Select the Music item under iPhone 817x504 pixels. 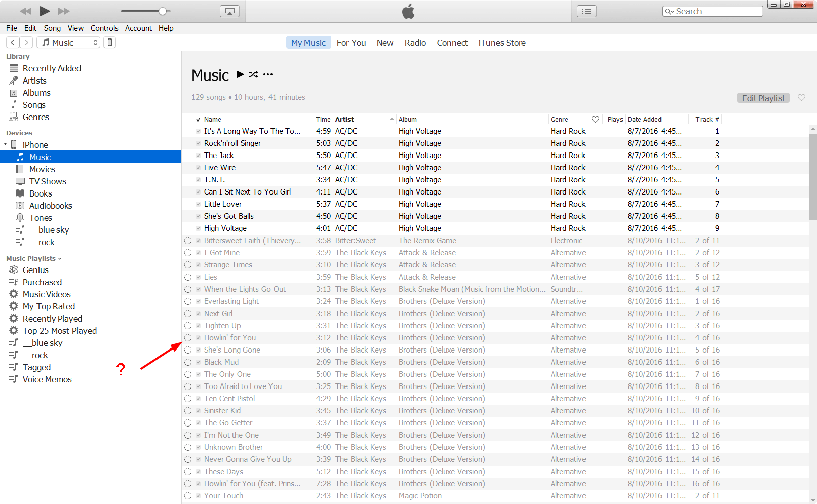[91, 157]
